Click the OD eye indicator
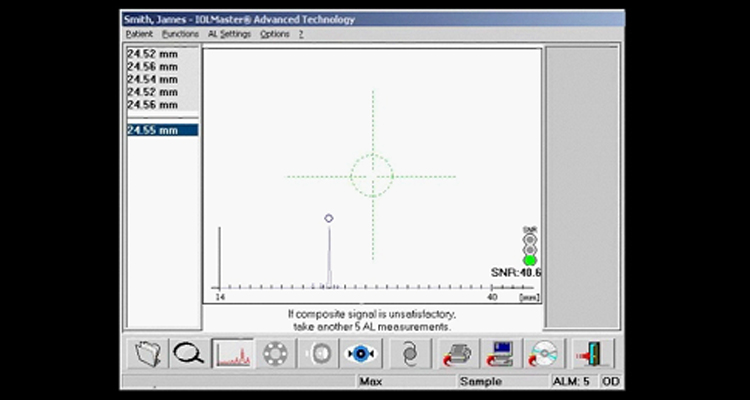 [611, 381]
